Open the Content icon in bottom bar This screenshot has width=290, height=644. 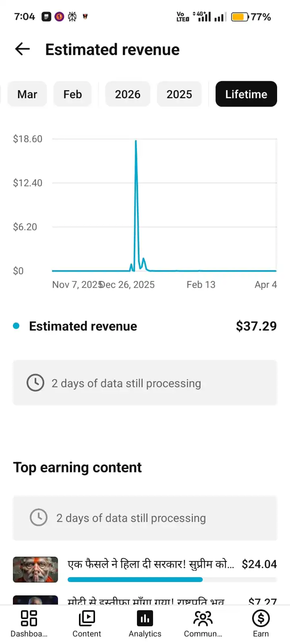coord(87,618)
